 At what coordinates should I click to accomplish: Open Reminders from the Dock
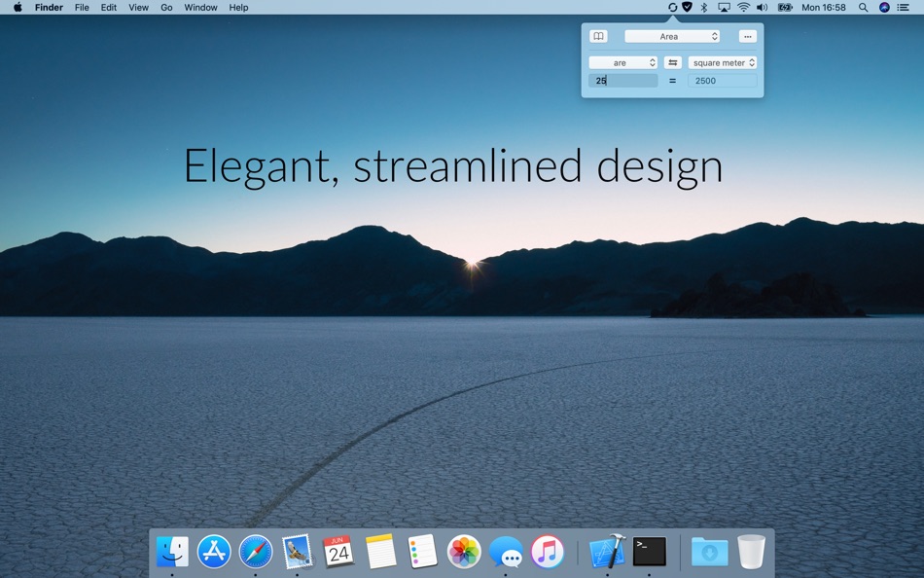tap(422, 552)
